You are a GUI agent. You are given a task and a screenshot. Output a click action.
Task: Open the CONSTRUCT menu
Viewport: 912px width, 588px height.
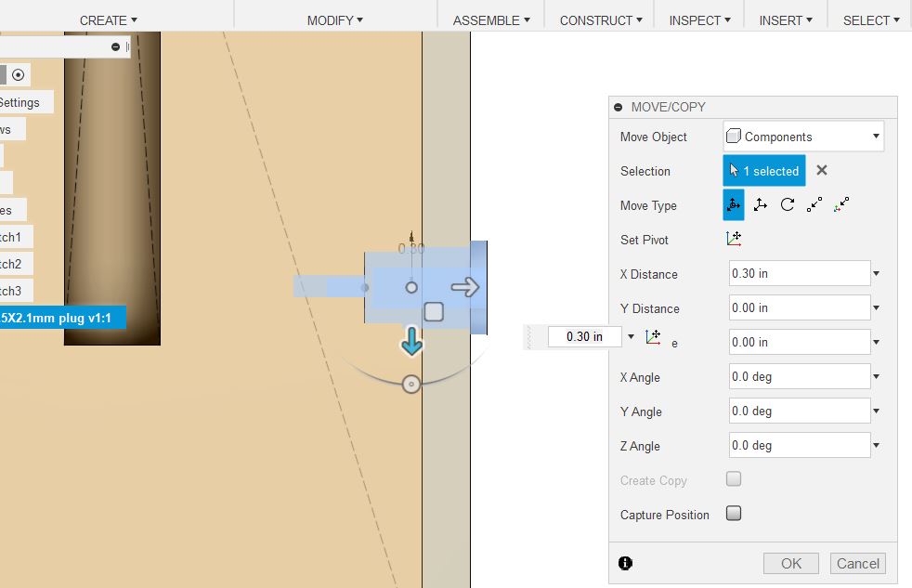(x=601, y=20)
